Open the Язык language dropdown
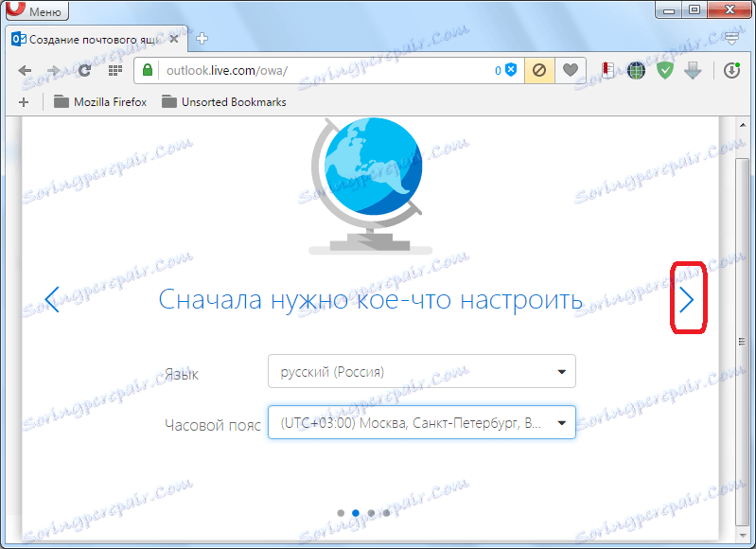The width and height of the screenshot is (756, 549). click(x=422, y=371)
